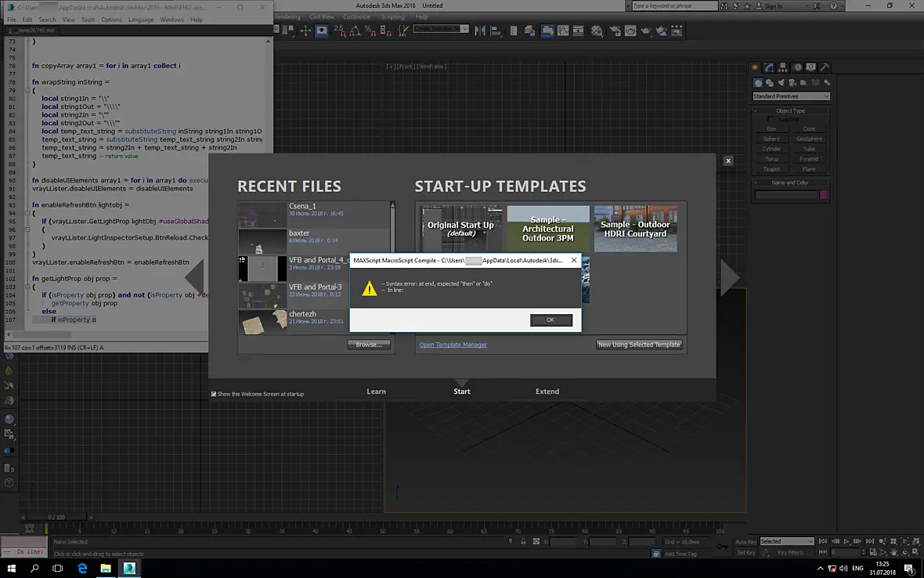Open the Language menu in script editor
Image resolution: width=924 pixels, height=578 pixels.
click(141, 20)
